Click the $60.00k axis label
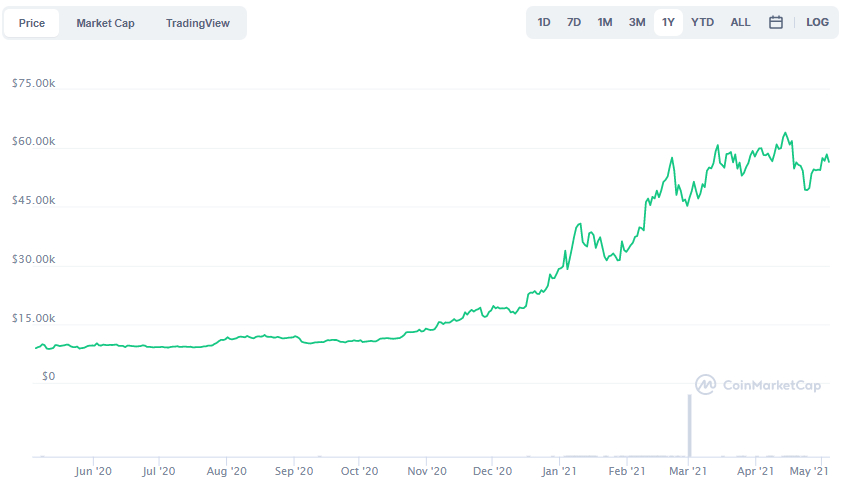Viewport: 847px width, 497px height. pos(33,142)
